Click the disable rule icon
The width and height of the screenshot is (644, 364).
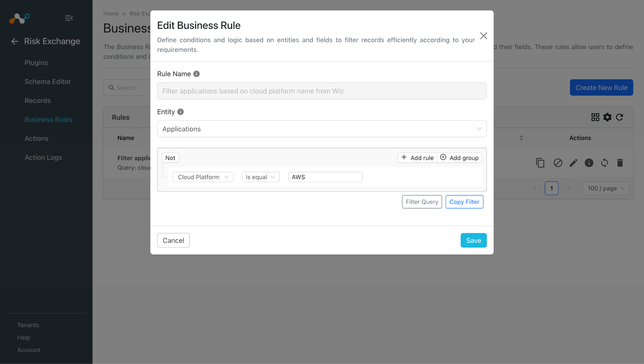(558, 163)
